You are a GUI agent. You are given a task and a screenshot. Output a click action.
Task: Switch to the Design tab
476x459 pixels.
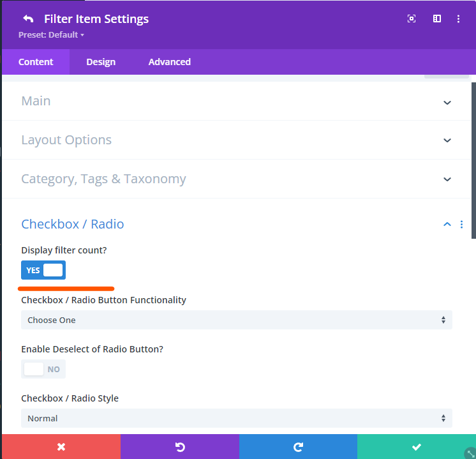click(101, 62)
